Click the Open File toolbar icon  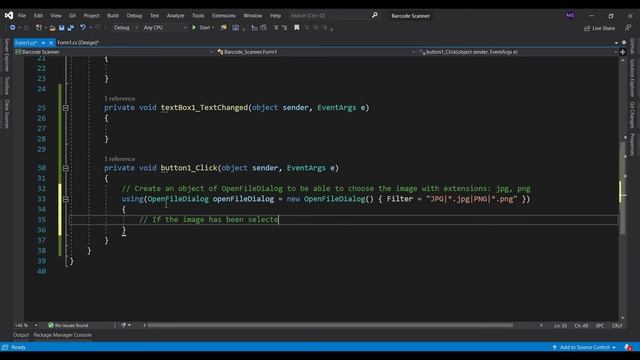52,28
